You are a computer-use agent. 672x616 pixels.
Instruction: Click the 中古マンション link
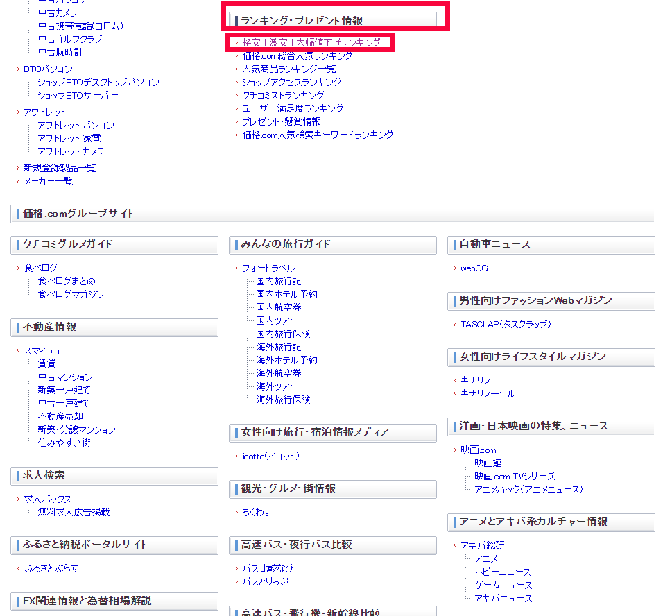pos(65,377)
